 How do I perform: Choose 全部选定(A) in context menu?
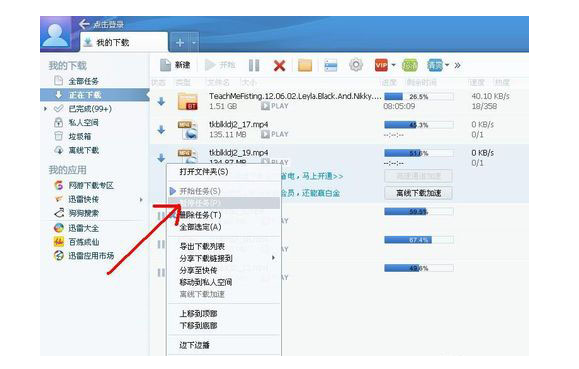[x=223, y=227]
